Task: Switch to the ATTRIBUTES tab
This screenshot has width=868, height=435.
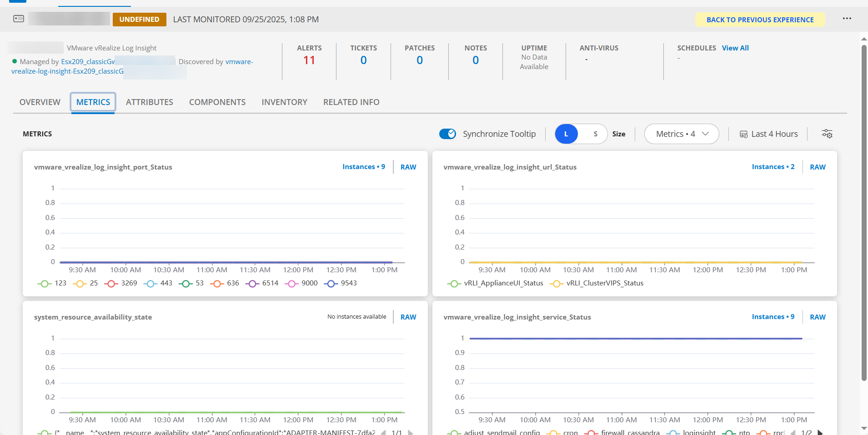Action: [x=149, y=102]
